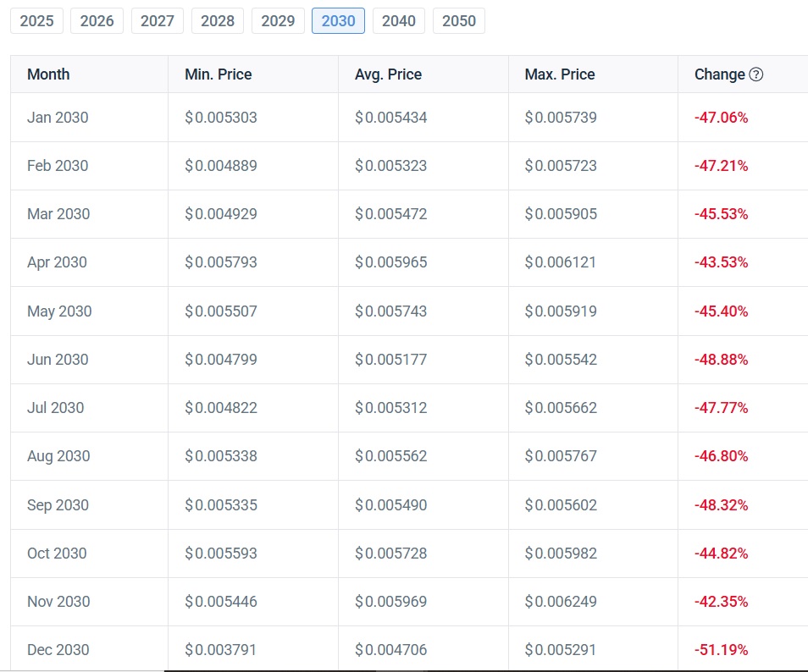808x672 pixels.
Task: Select the 2027 year tab
Action: [157, 20]
